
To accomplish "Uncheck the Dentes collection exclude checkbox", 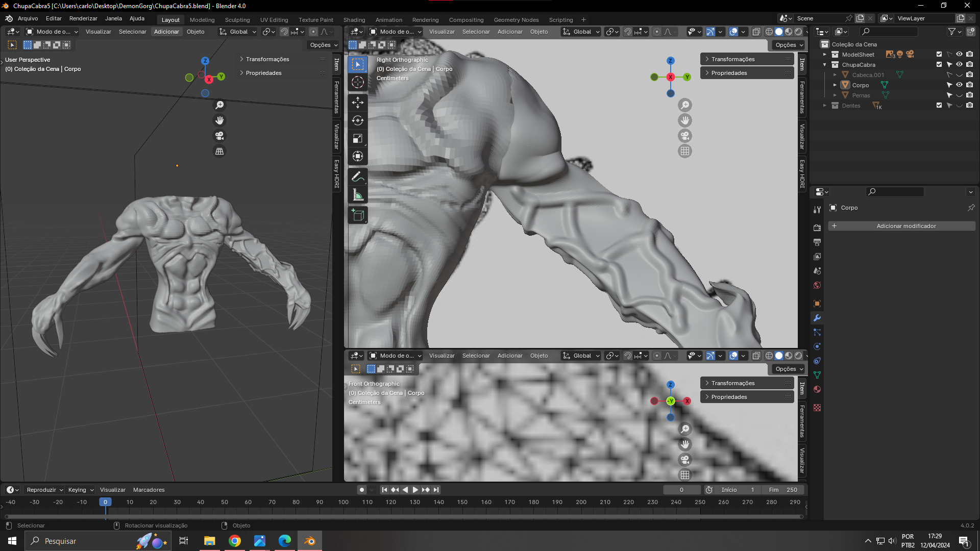I will 939,106.
